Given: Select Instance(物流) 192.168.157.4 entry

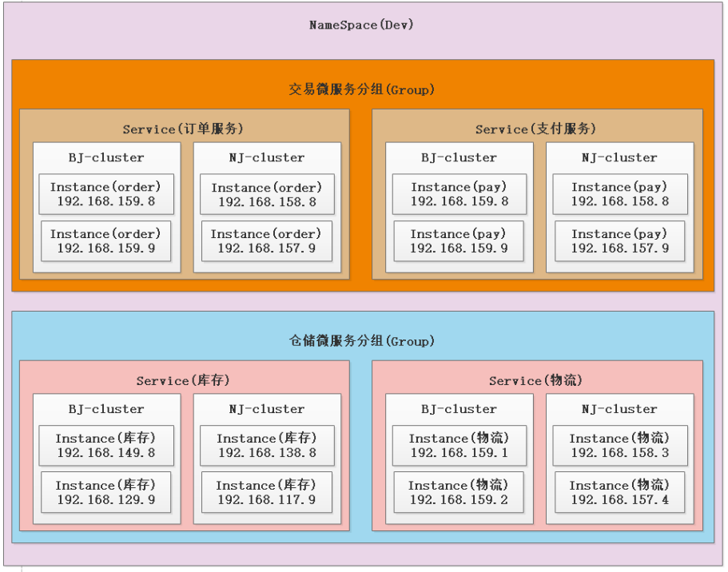Looking at the screenshot, I should click(x=619, y=493).
